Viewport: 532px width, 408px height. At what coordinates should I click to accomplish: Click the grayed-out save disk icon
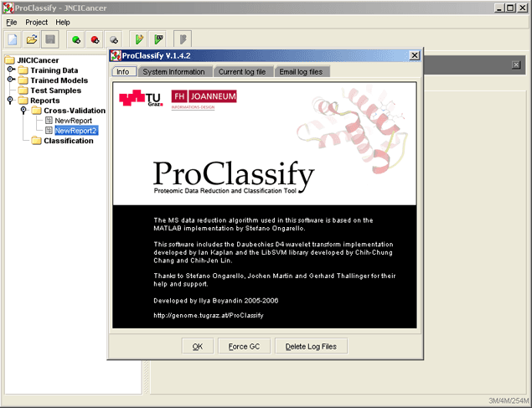coord(50,39)
